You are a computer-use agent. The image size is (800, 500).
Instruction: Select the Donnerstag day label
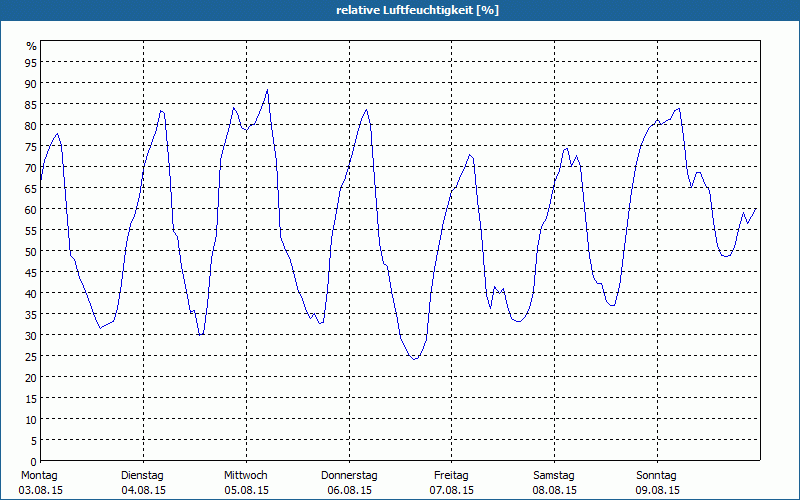coord(349,475)
